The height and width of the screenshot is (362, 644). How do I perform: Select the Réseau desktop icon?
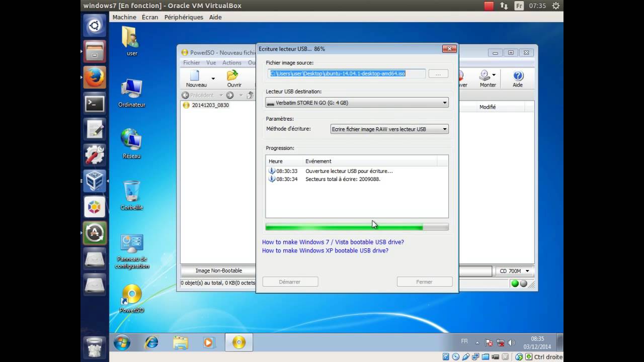[x=132, y=144]
